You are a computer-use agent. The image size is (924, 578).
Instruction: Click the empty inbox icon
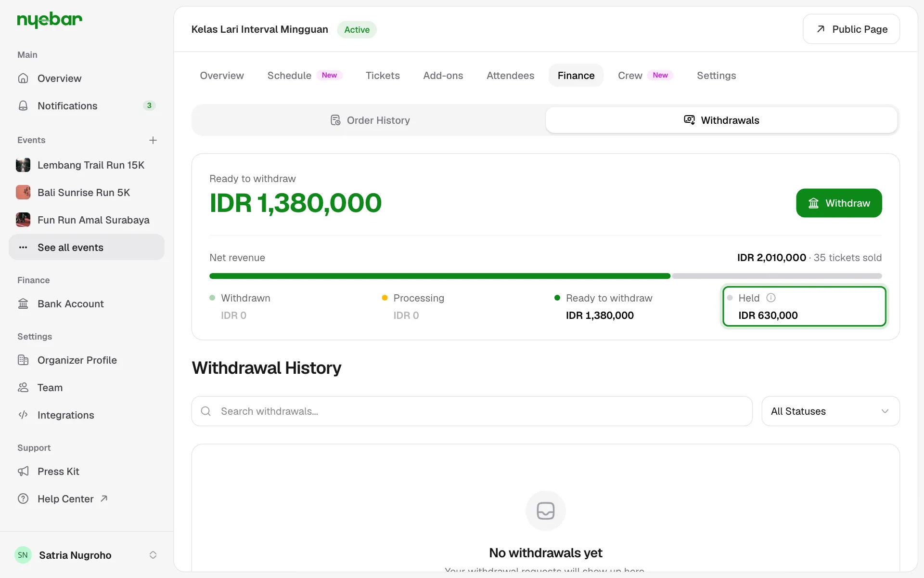tap(545, 511)
